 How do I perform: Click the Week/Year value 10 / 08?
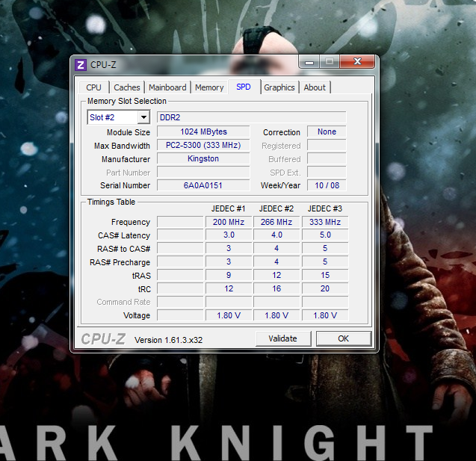coord(327,185)
